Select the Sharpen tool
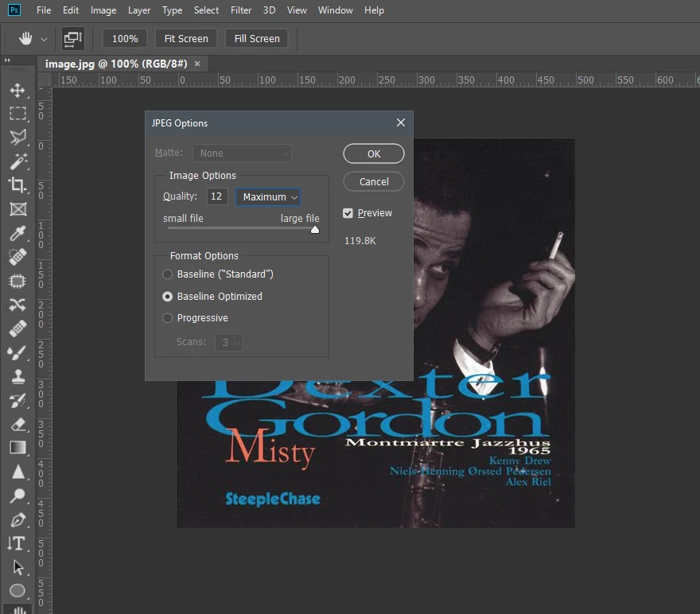 (17, 472)
